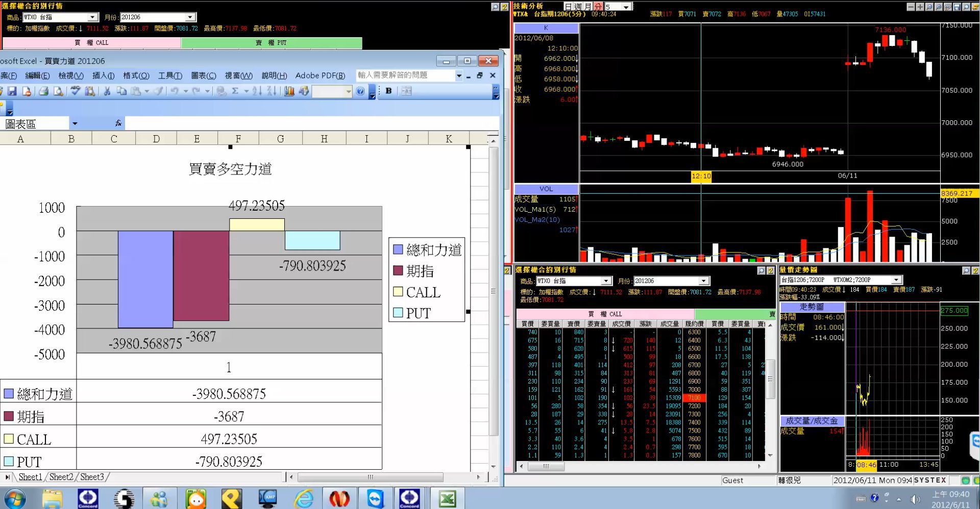Screen dimensions: 980x509
Task: Click the minus icon in technical analysis toolbar
Action: coord(911,7)
